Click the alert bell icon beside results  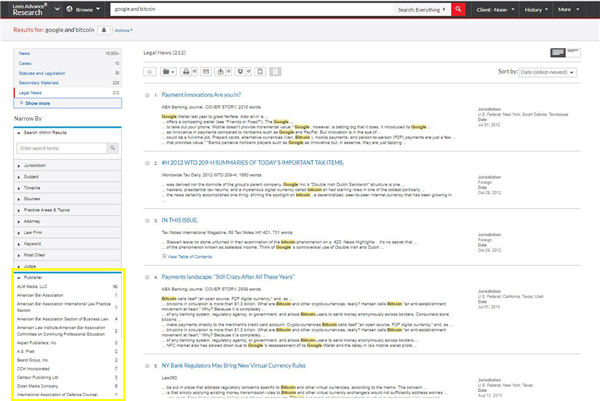click(x=104, y=30)
